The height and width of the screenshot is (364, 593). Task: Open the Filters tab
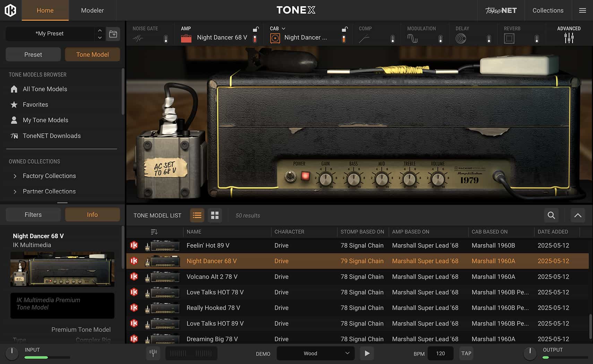[33, 215]
